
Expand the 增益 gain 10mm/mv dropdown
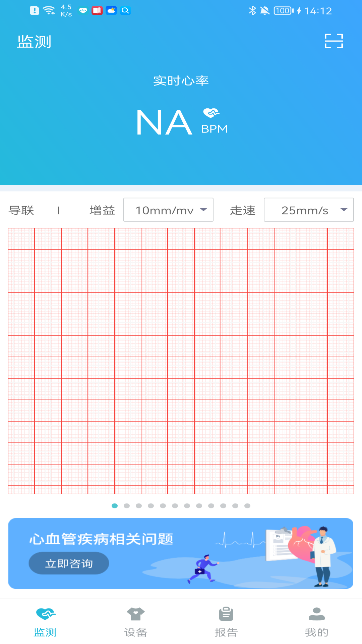168,210
